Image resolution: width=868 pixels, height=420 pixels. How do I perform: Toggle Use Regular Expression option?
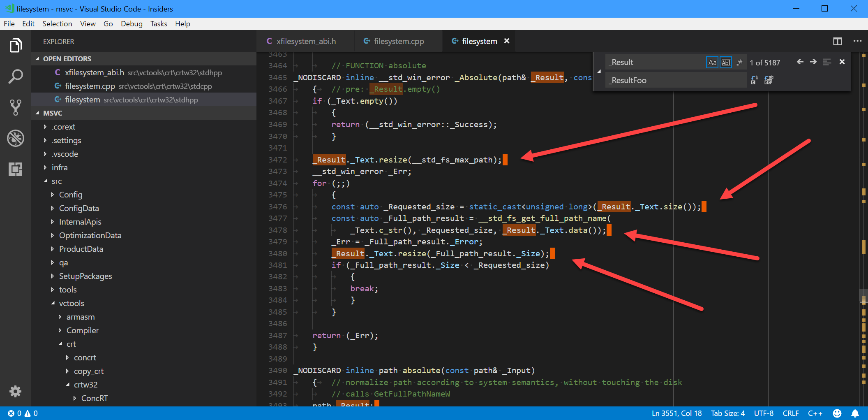click(739, 63)
